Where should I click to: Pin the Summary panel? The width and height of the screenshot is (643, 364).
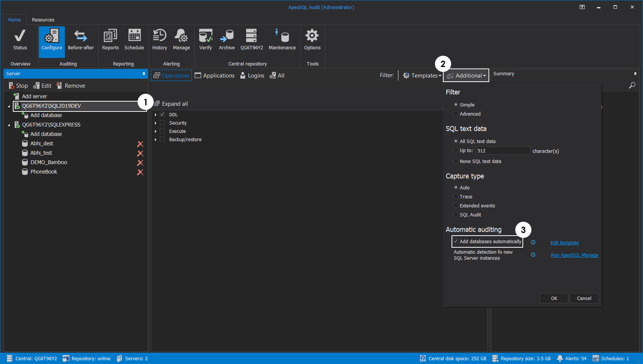tap(635, 74)
